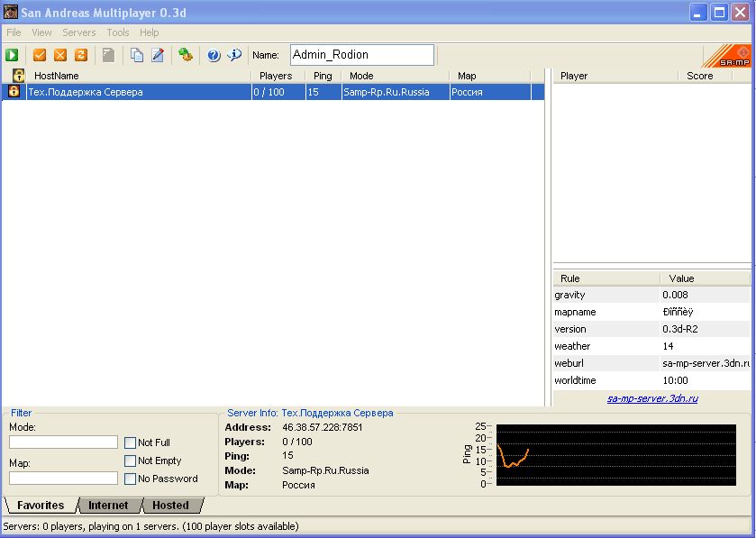Click the Score column header

tap(706, 76)
